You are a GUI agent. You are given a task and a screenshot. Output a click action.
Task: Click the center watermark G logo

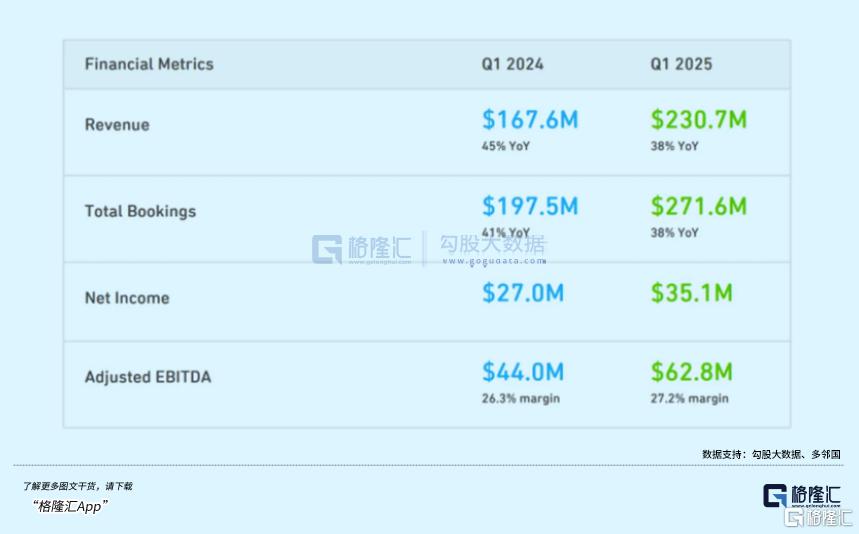point(326,248)
